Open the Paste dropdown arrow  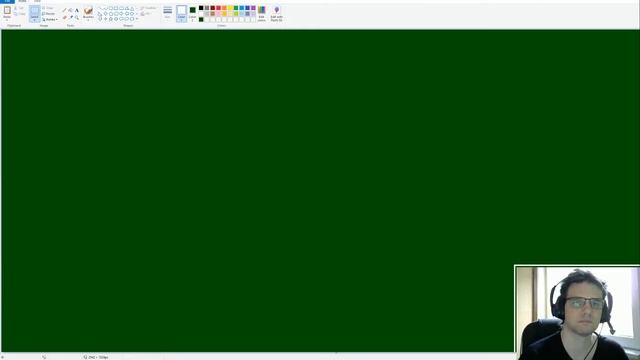(x=7, y=19)
